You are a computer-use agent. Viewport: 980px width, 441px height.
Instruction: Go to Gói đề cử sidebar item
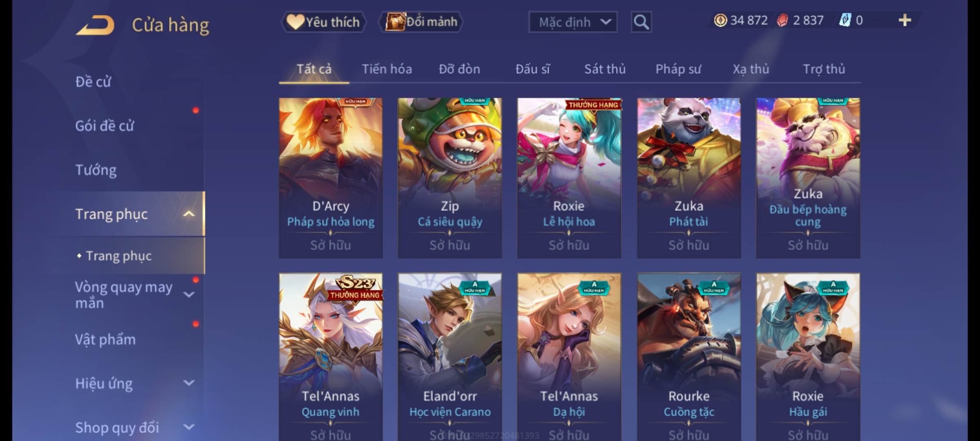click(x=105, y=126)
